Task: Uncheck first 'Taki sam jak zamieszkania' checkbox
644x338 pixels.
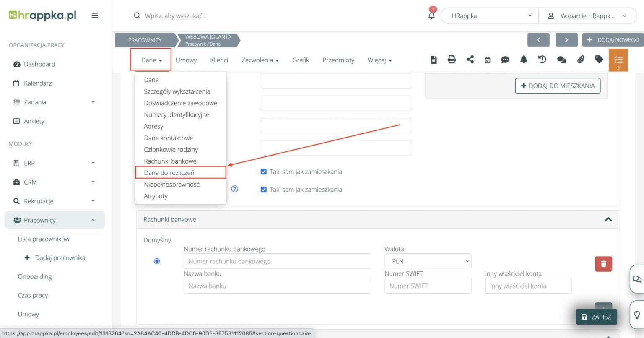Action: tap(264, 172)
